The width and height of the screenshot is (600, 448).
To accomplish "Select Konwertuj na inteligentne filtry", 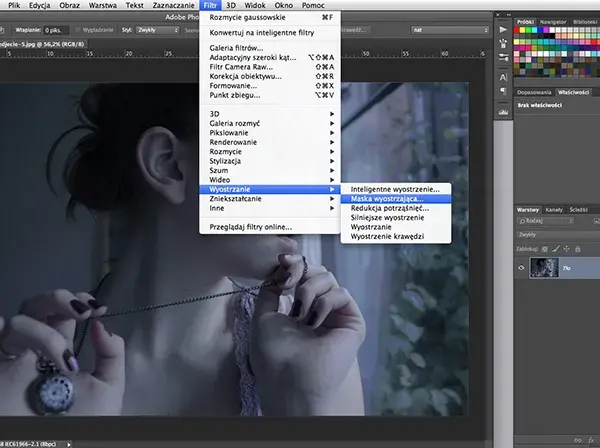I will pos(270,33).
